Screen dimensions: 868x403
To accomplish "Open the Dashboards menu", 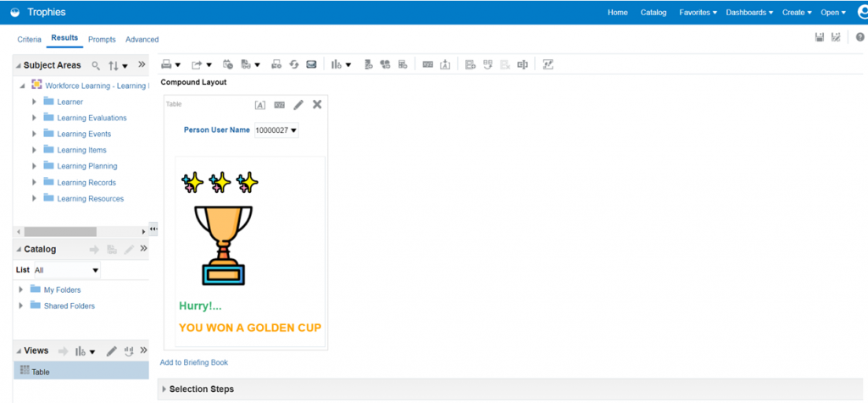I will click(749, 13).
